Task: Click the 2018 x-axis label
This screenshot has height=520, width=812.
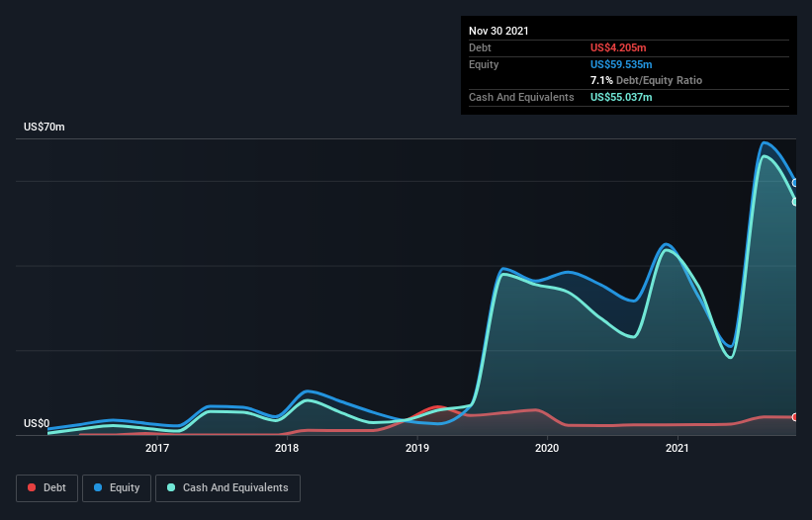Action: coord(287,448)
